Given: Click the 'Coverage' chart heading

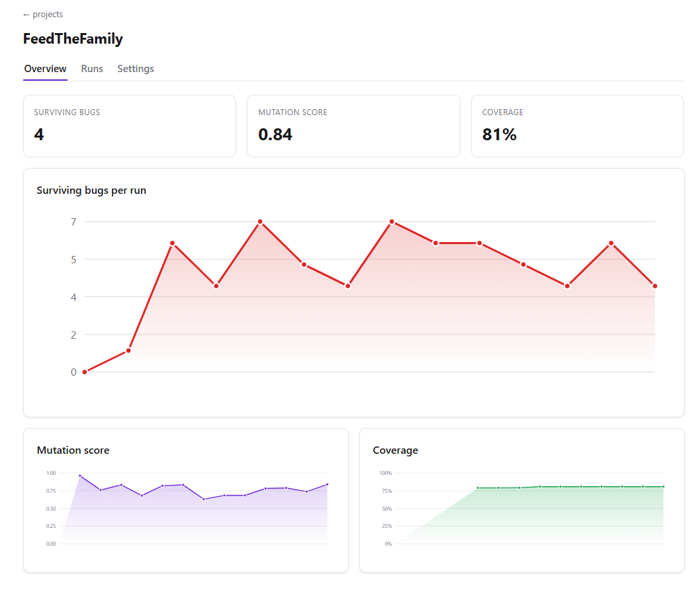Looking at the screenshot, I should (396, 450).
